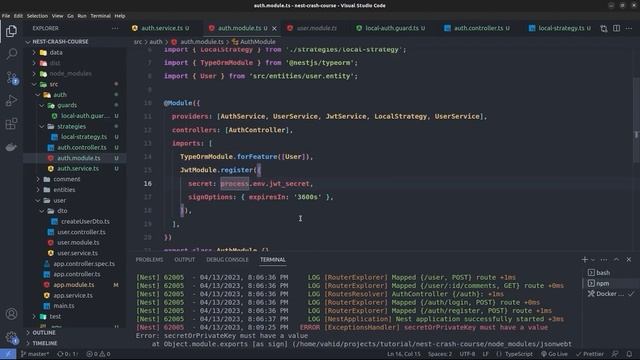Open the Extensions view
Viewport: 640px width, 360px height.
11,123
